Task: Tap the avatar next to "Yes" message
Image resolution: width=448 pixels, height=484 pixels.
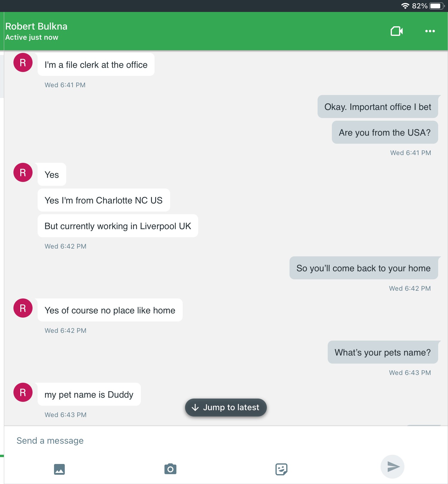Action: pos(23,173)
